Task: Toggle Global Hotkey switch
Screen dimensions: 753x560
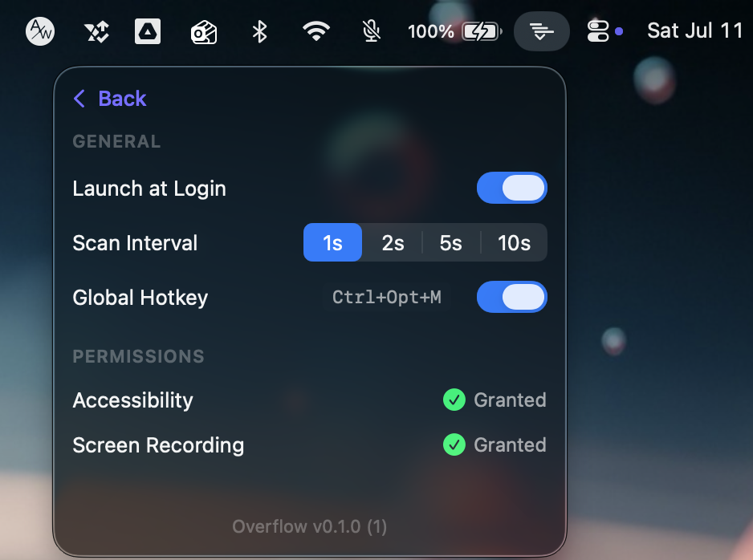Action: tap(512, 297)
